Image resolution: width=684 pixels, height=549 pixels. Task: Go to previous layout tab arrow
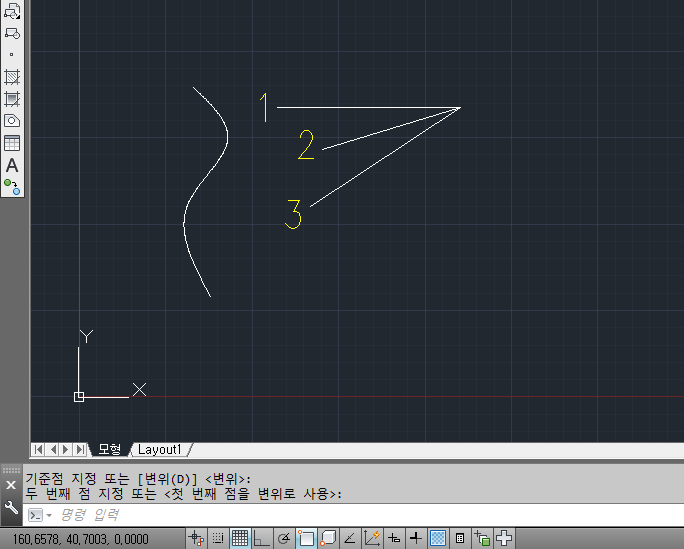click(x=53, y=450)
